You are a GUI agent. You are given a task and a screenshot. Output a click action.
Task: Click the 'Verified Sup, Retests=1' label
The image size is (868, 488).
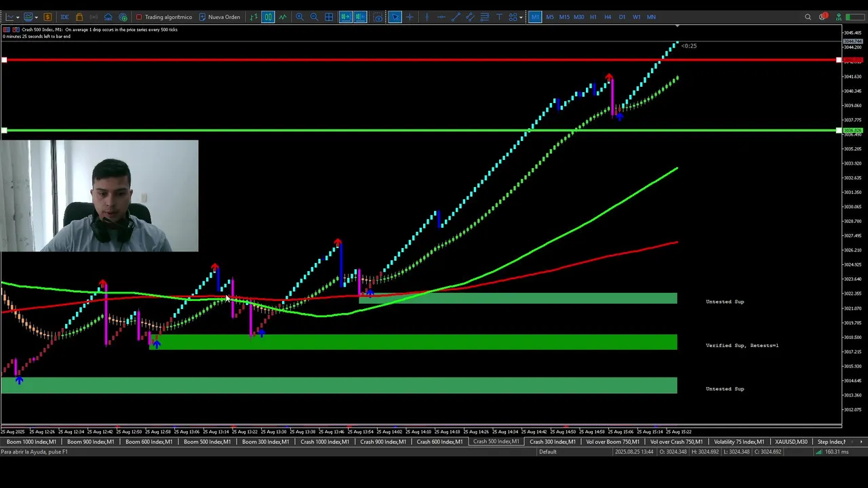tap(742, 346)
